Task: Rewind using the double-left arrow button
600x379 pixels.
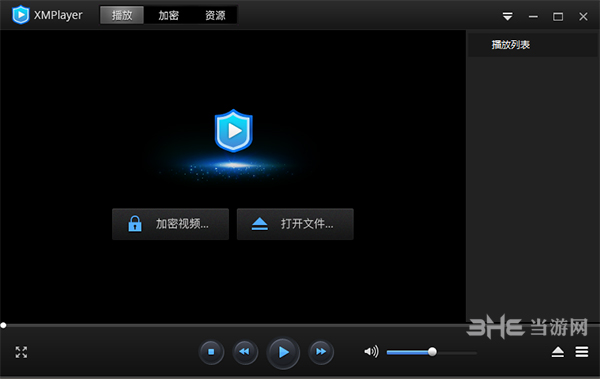Action: [x=245, y=352]
